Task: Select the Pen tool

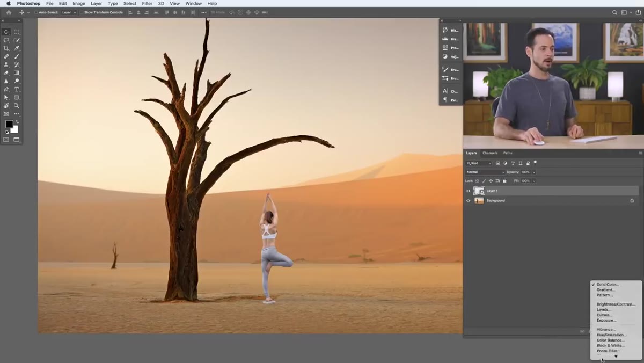Action: click(6, 89)
